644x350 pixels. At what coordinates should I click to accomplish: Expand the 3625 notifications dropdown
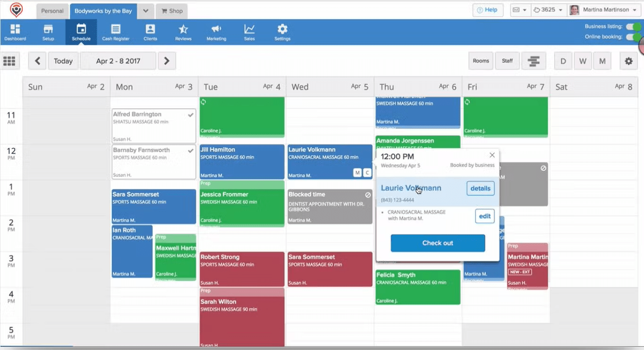(548, 9)
